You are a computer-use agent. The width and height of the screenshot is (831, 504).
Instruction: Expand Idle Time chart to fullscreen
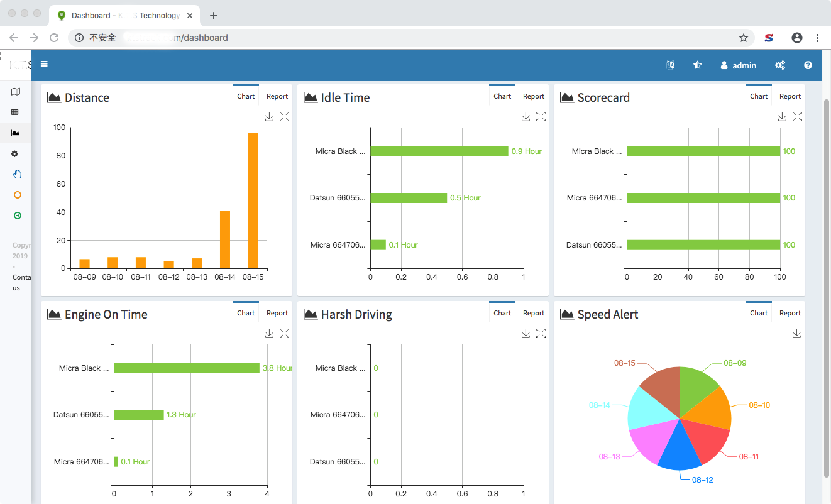click(541, 117)
